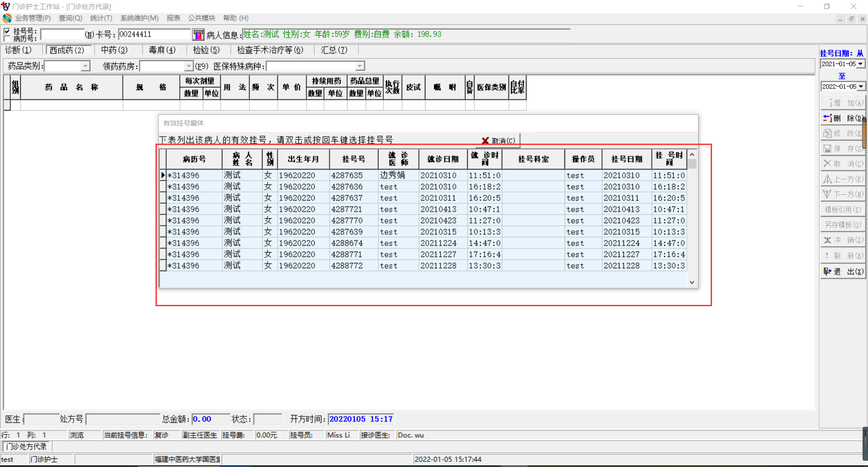Open the 药品类别 dropdown
The image size is (868, 467).
[85, 66]
